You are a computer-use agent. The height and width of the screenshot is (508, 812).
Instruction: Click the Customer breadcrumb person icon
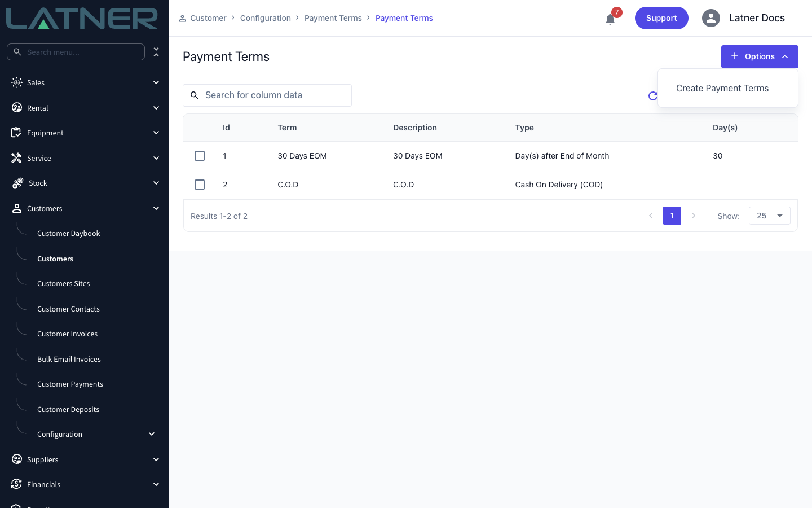182,19
